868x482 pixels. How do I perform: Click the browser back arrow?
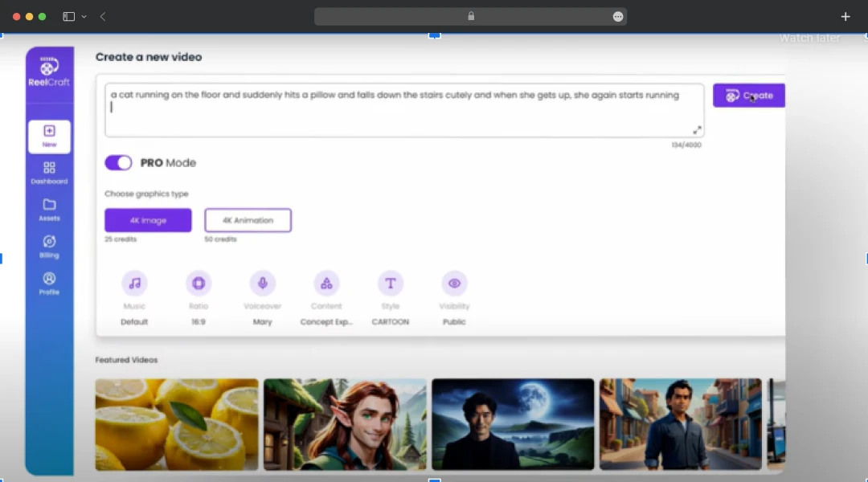101,16
